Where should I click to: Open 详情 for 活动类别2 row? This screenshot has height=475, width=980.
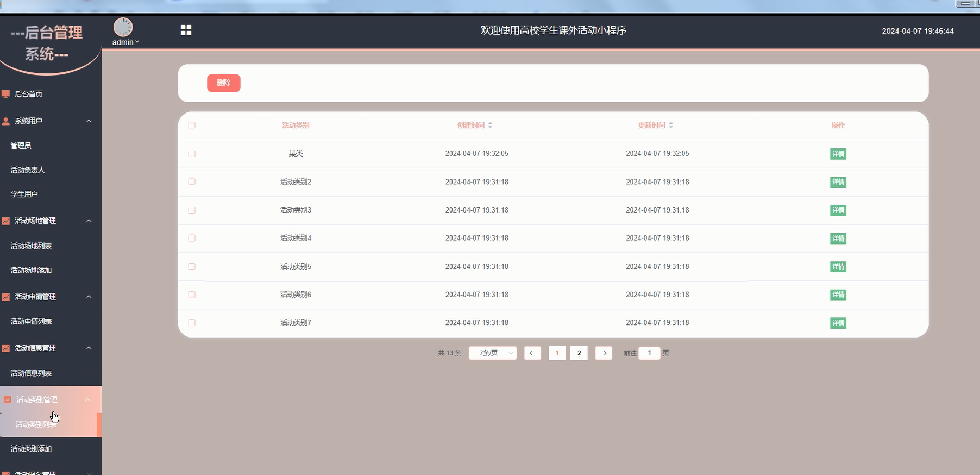(838, 183)
